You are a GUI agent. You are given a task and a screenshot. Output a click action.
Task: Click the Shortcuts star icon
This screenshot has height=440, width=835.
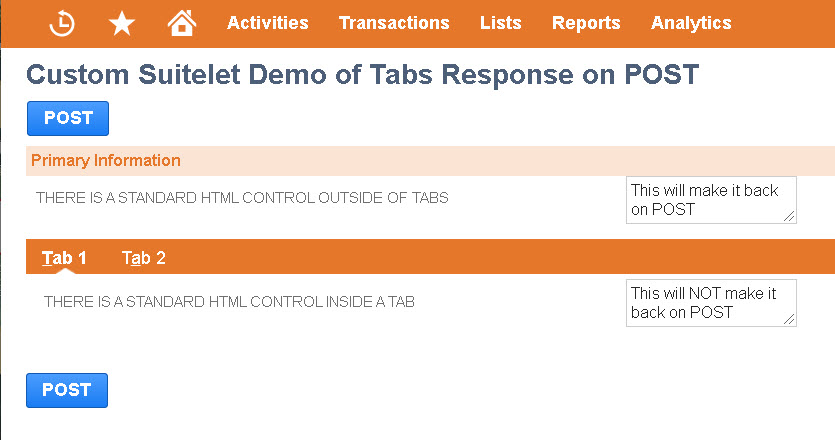[x=121, y=22]
